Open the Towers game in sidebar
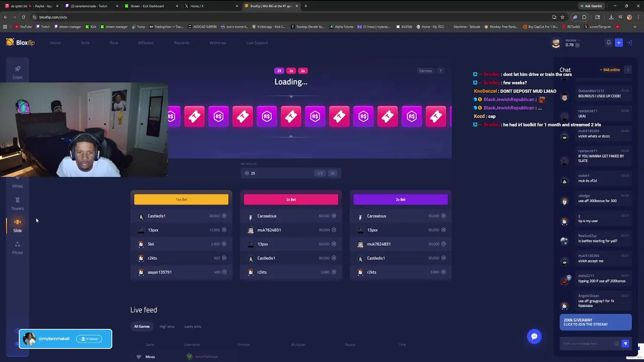The image size is (644, 362). pyautogui.click(x=18, y=203)
